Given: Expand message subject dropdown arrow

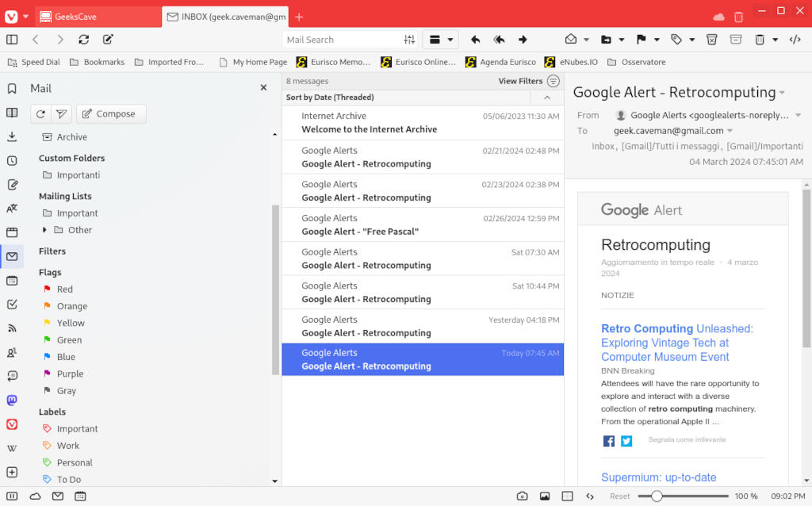Looking at the screenshot, I should (x=782, y=93).
